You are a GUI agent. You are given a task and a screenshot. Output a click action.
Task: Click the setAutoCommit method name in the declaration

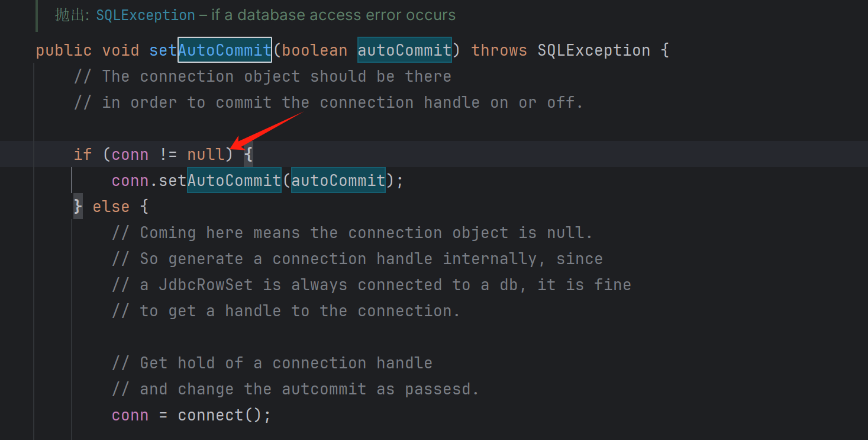tap(211, 50)
